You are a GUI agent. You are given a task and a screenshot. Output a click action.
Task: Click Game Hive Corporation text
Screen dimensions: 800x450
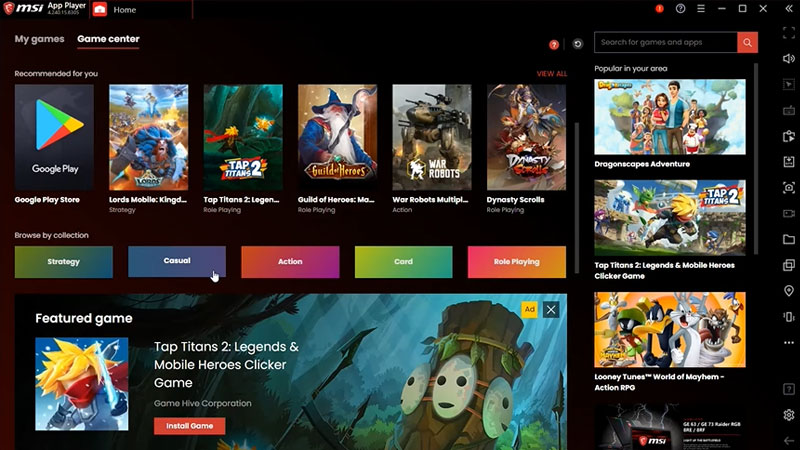[203, 403]
